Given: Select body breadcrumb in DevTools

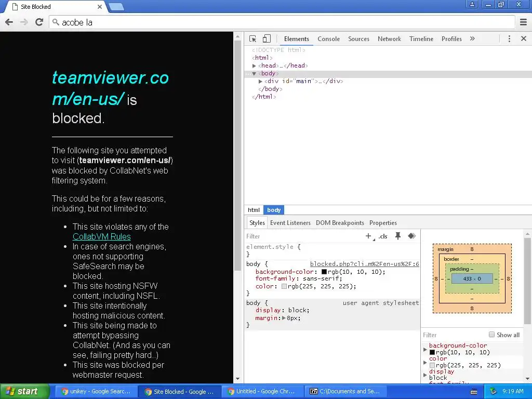Looking at the screenshot, I should (274, 210).
